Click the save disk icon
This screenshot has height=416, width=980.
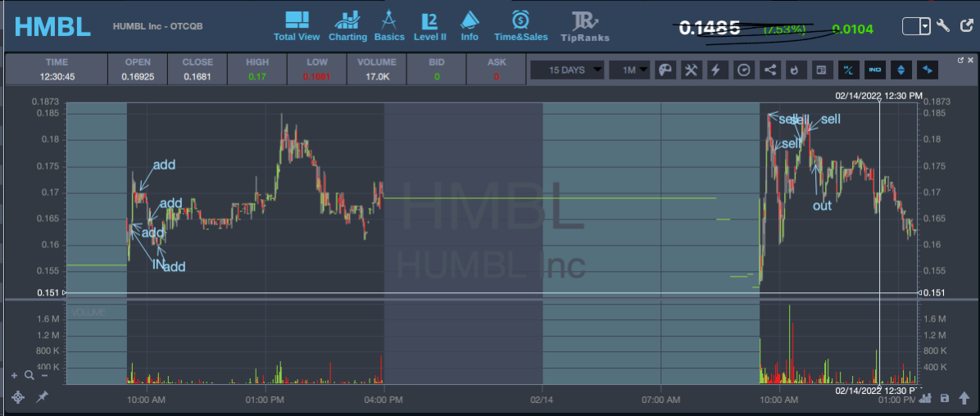pos(945,398)
